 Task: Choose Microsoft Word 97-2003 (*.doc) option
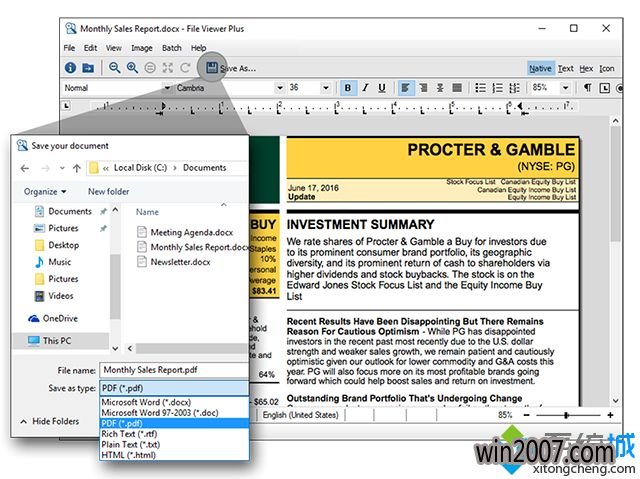pos(174,412)
